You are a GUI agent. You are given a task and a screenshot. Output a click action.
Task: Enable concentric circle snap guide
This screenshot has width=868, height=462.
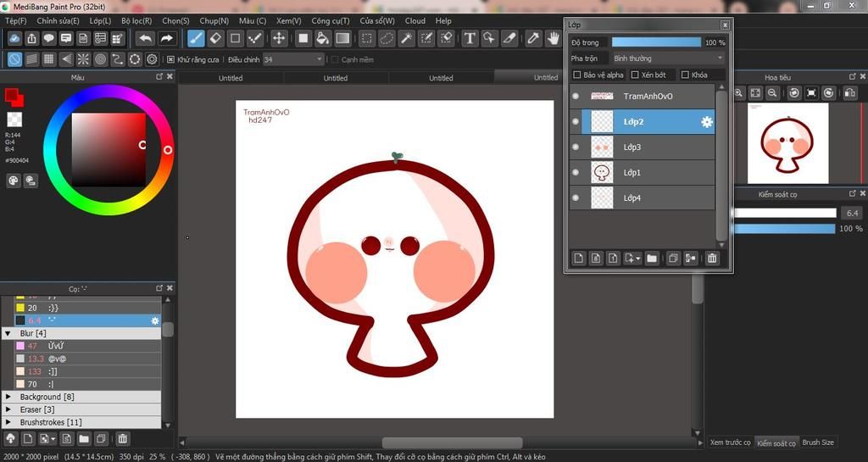(x=100, y=59)
